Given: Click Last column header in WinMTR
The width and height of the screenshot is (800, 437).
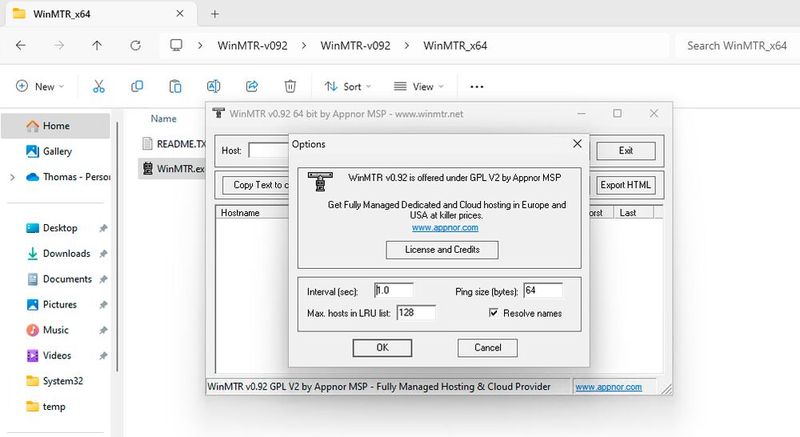Looking at the screenshot, I should coord(633,213).
